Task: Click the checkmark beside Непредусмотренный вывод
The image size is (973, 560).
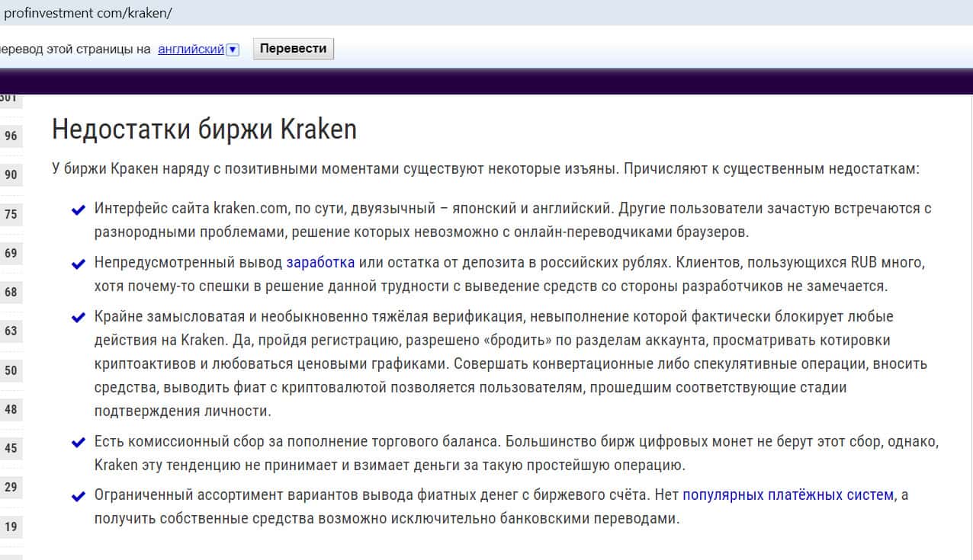Action: 77,264
